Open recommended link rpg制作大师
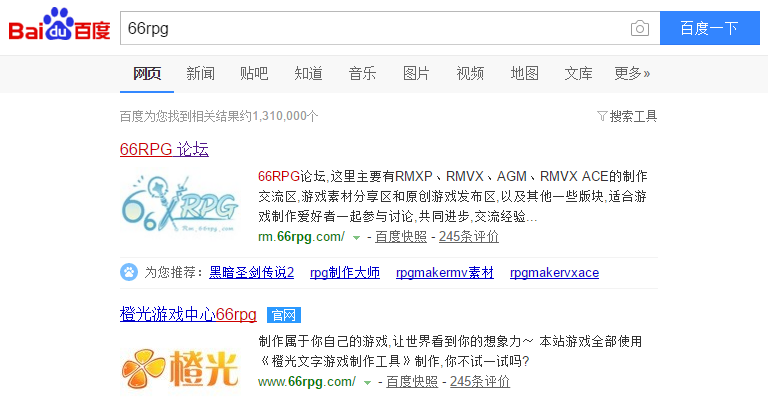The width and height of the screenshot is (768, 419). [x=345, y=272]
